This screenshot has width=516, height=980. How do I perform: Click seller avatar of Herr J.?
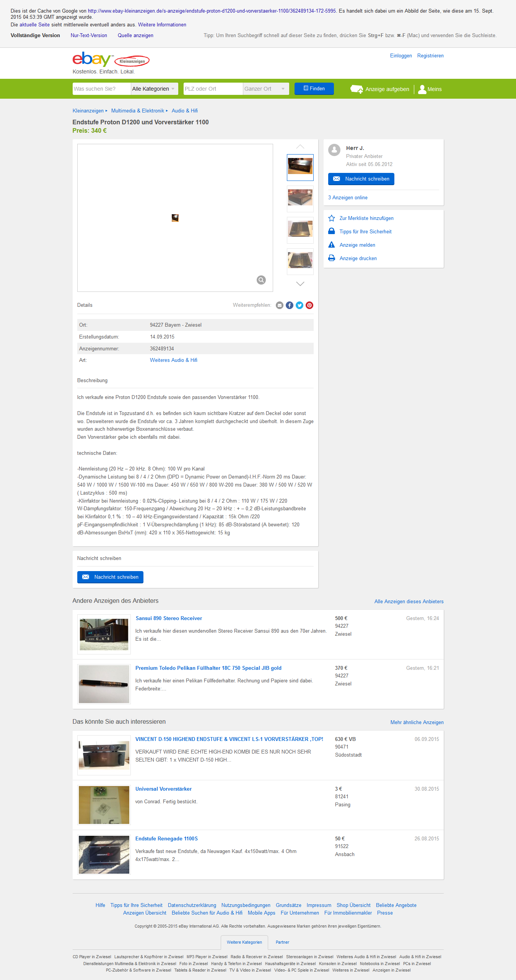tap(334, 150)
